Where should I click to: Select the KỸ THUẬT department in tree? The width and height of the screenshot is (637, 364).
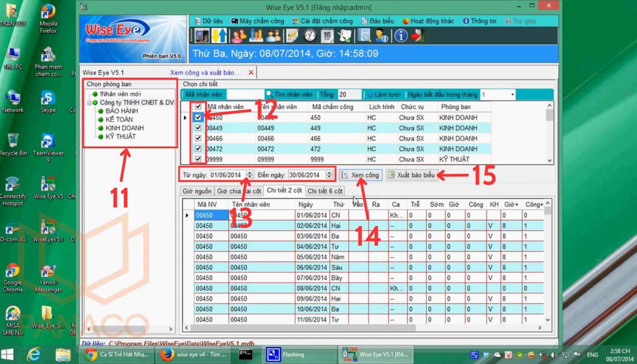(x=121, y=136)
